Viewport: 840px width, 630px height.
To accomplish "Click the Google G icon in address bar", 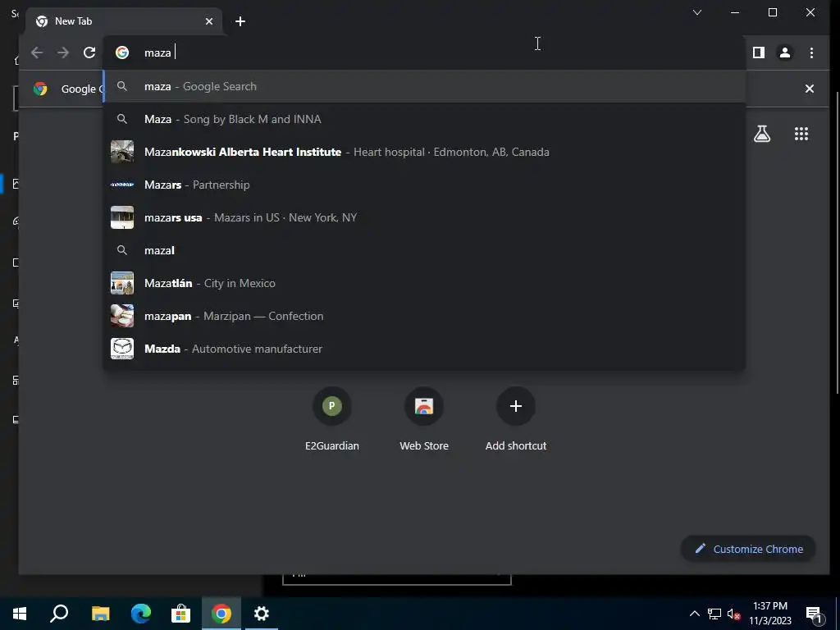I will coord(122,52).
